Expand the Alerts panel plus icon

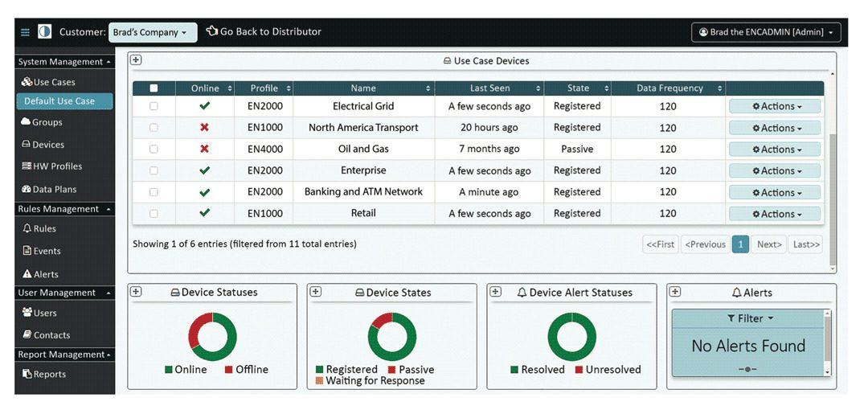point(675,292)
